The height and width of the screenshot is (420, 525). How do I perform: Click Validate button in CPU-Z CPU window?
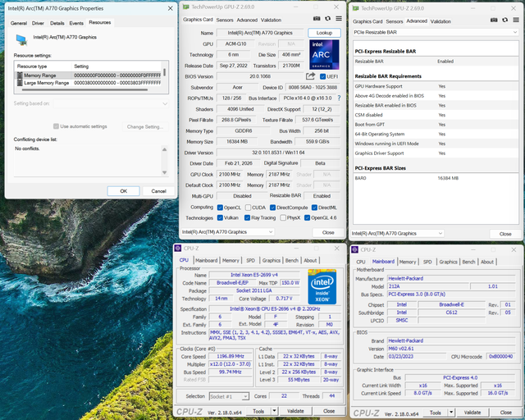[x=295, y=411]
